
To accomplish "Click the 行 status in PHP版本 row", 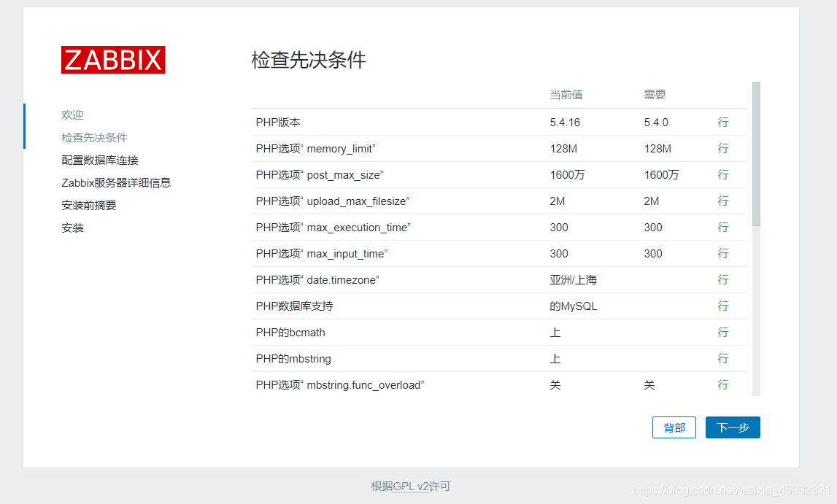I will tap(722, 122).
